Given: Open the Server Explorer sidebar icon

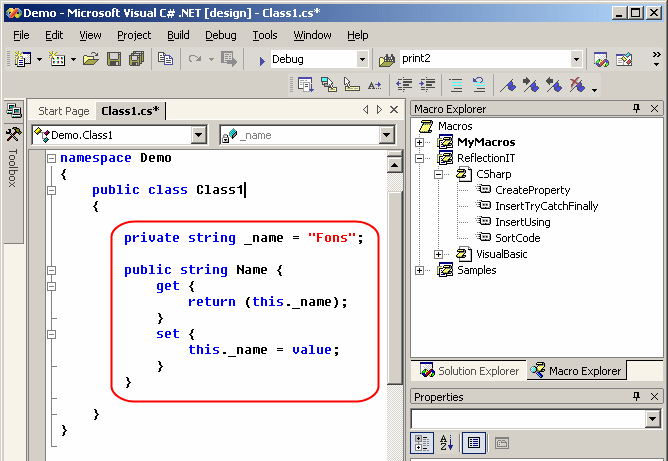Looking at the screenshot, I should pyautogui.click(x=14, y=110).
